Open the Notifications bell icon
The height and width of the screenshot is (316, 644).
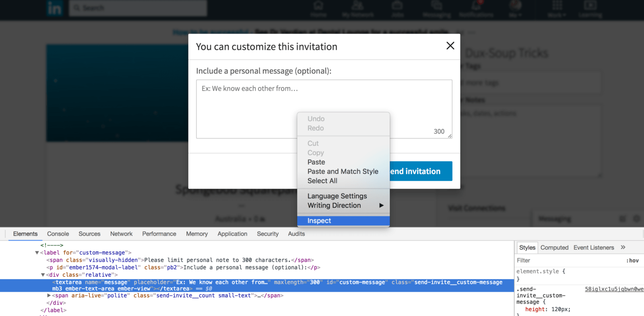click(476, 9)
